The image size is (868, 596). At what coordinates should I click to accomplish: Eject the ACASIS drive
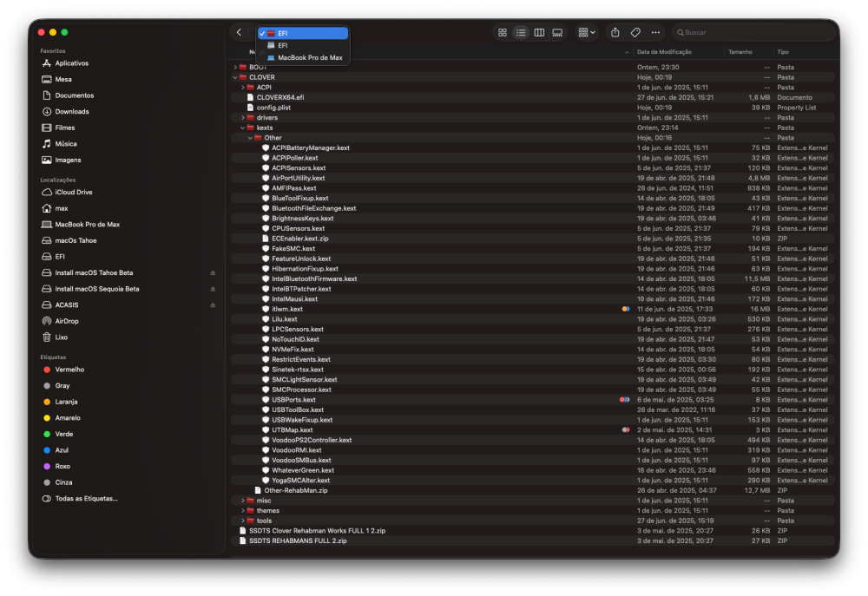pyautogui.click(x=213, y=305)
